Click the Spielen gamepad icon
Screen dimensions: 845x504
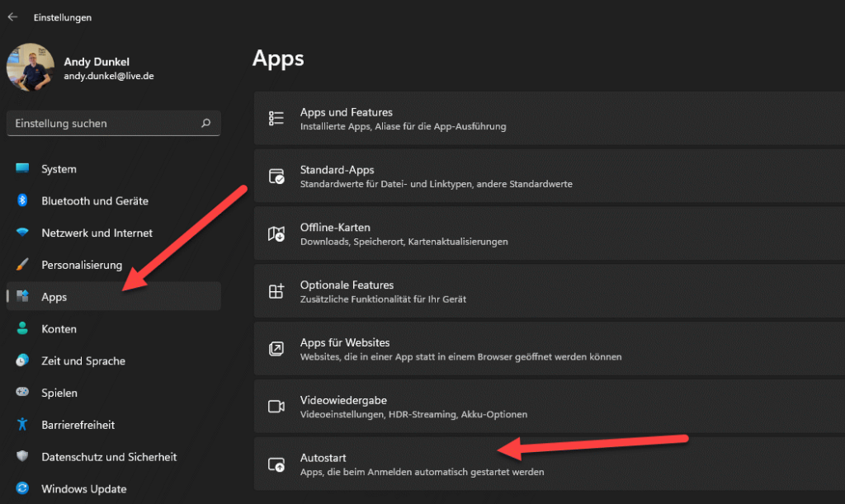tap(22, 393)
